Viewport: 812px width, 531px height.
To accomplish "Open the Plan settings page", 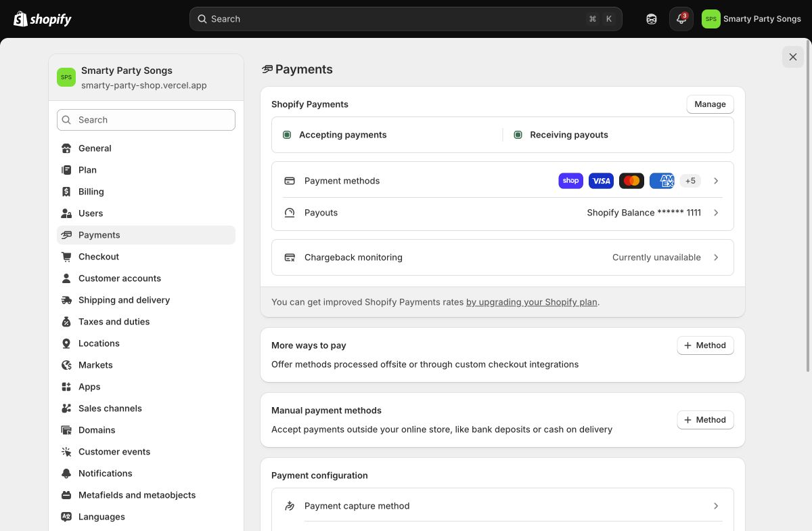I will coord(146,170).
